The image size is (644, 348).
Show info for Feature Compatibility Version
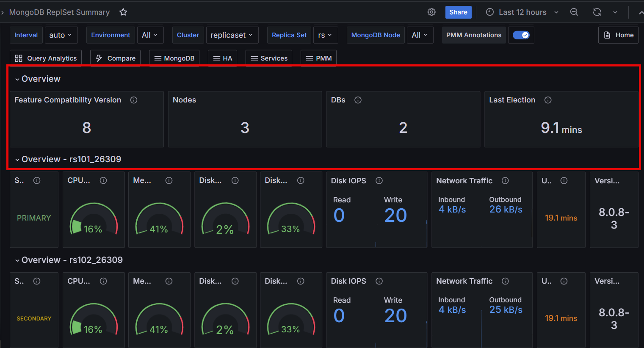click(x=134, y=100)
